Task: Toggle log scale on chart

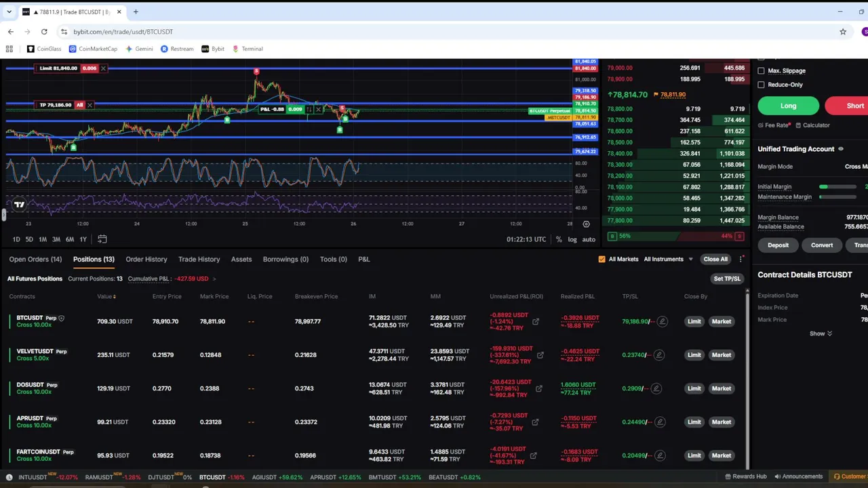Action: tap(572, 239)
